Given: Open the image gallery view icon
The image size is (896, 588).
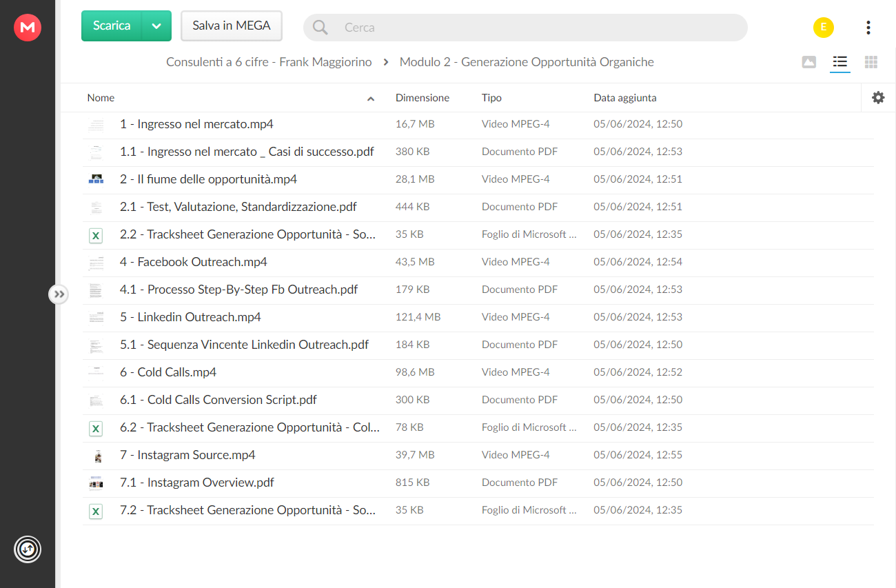Looking at the screenshot, I should click(809, 62).
